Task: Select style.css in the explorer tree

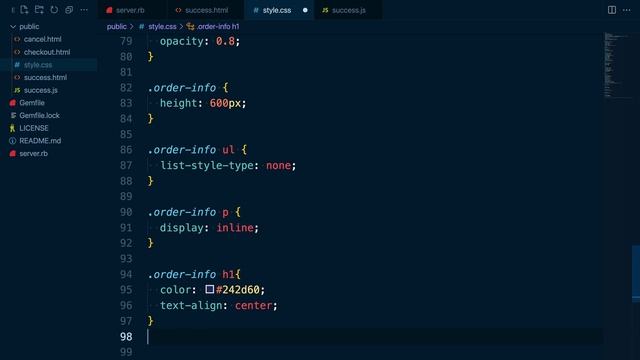Action: (38, 65)
